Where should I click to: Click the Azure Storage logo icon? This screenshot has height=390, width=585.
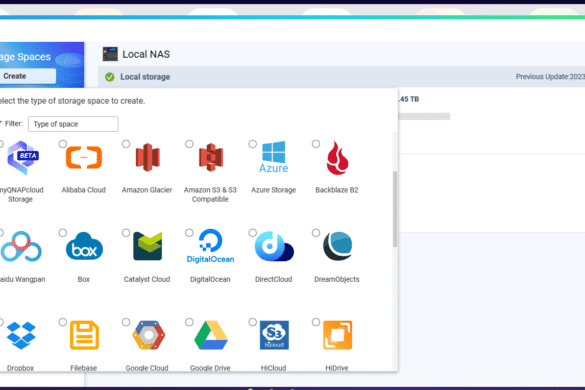click(273, 157)
